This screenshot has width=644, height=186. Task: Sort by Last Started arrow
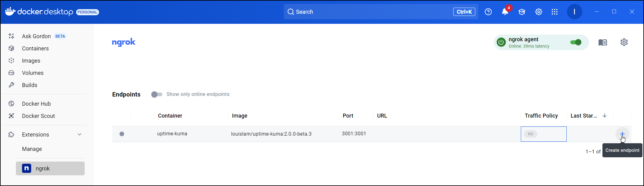[x=604, y=116]
